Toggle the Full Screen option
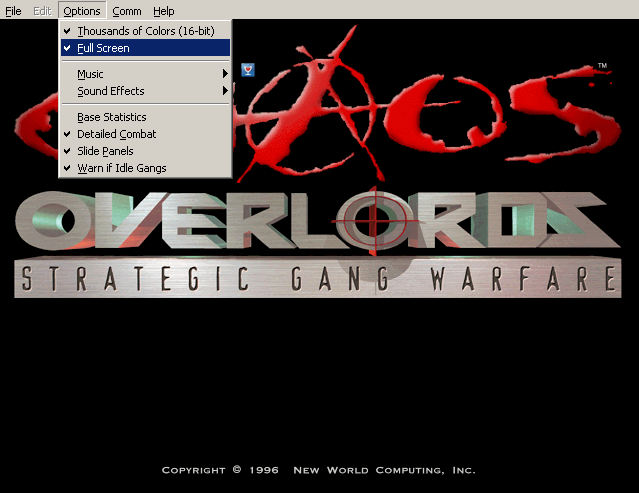 [x=145, y=48]
